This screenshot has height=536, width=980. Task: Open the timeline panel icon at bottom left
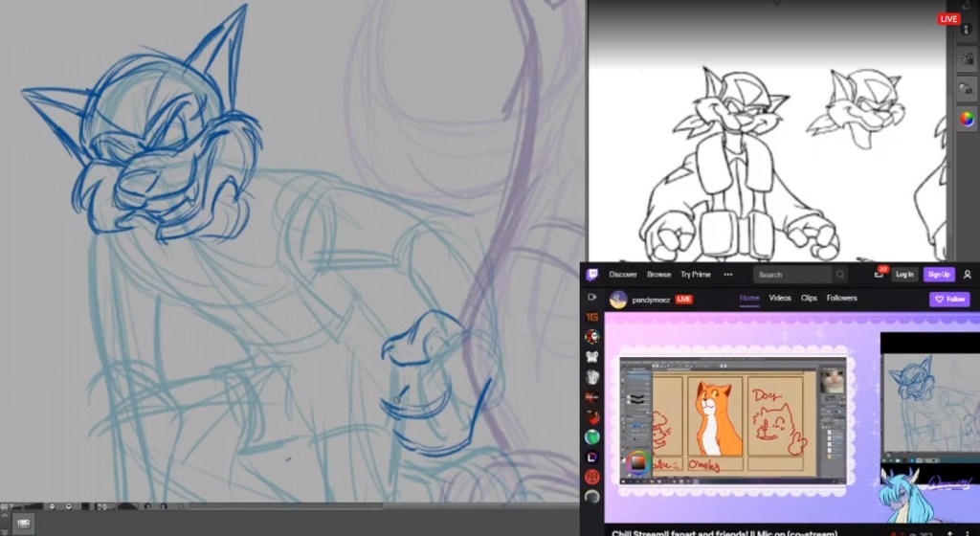(x=23, y=523)
